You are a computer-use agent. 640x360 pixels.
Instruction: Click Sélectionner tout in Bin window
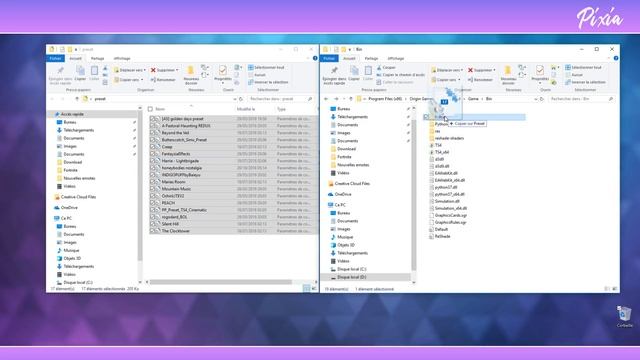tap(584, 67)
